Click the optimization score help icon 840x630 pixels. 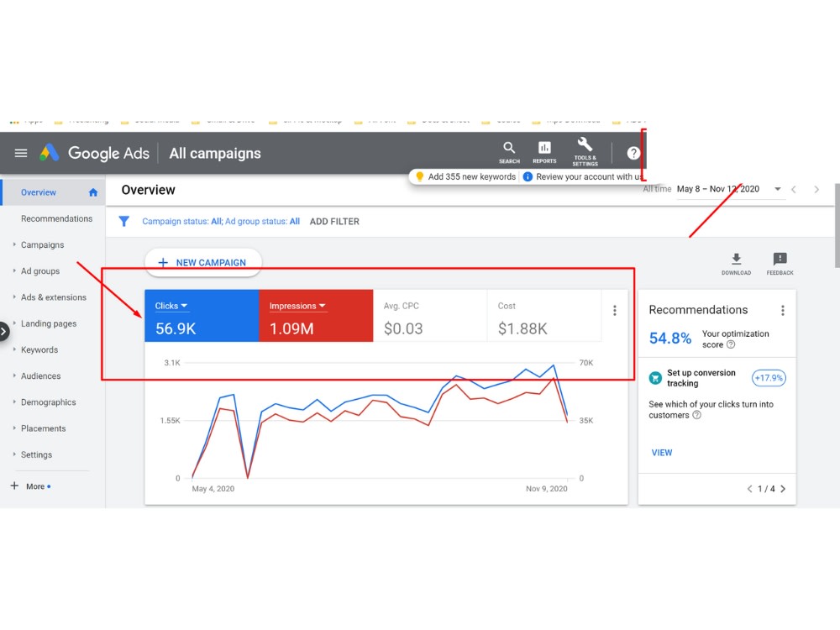[731, 344]
